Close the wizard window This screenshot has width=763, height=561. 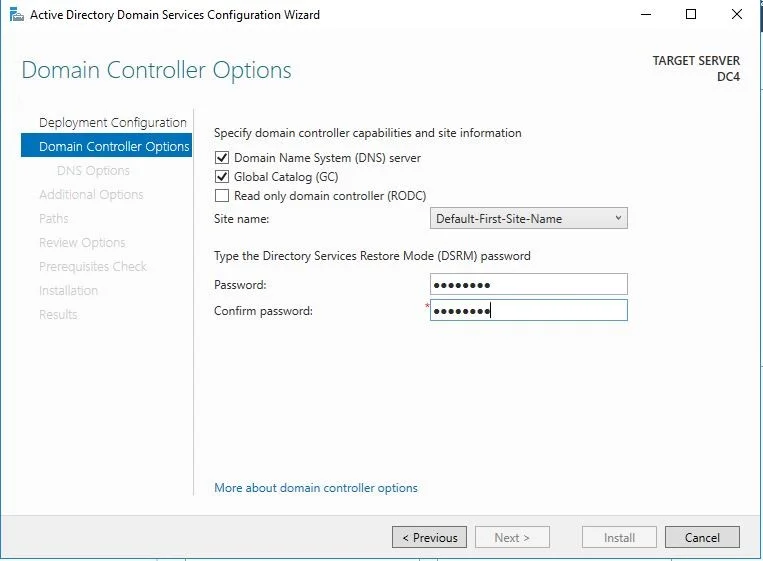pyautogui.click(x=737, y=15)
